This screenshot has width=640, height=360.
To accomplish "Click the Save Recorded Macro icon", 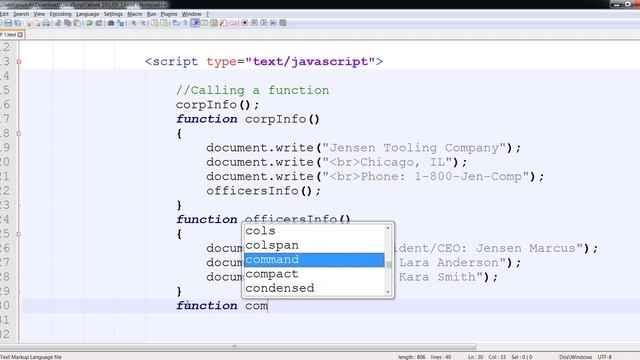I will pyautogui.click(x=282, y=23).
